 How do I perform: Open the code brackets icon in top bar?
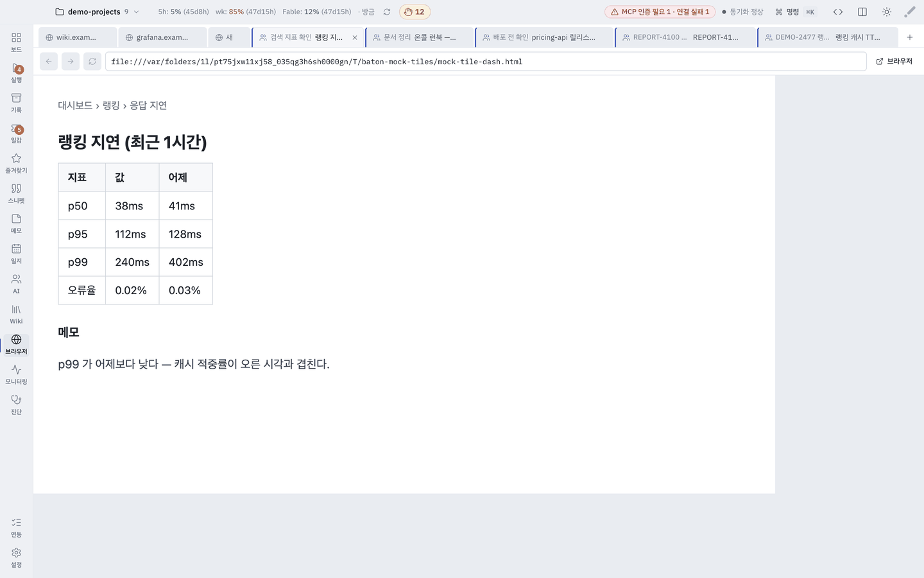pyautogui.click(x=838, y=12)
